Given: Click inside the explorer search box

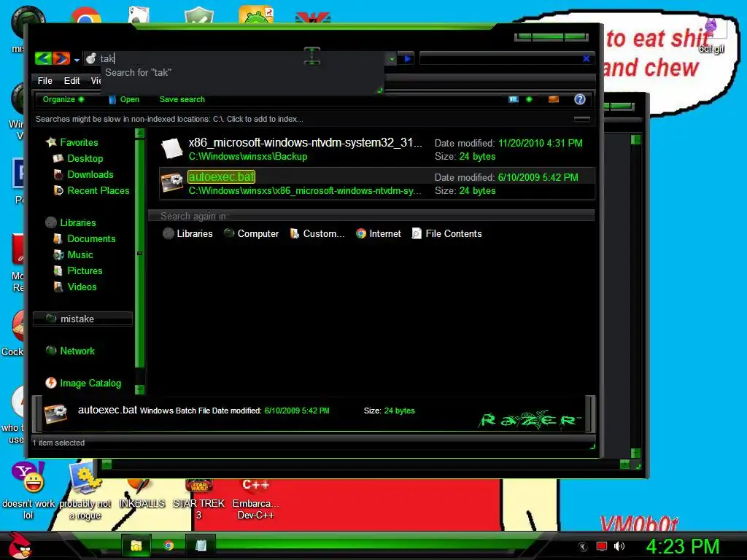Looking at the screenshot, I should (500, 58).
